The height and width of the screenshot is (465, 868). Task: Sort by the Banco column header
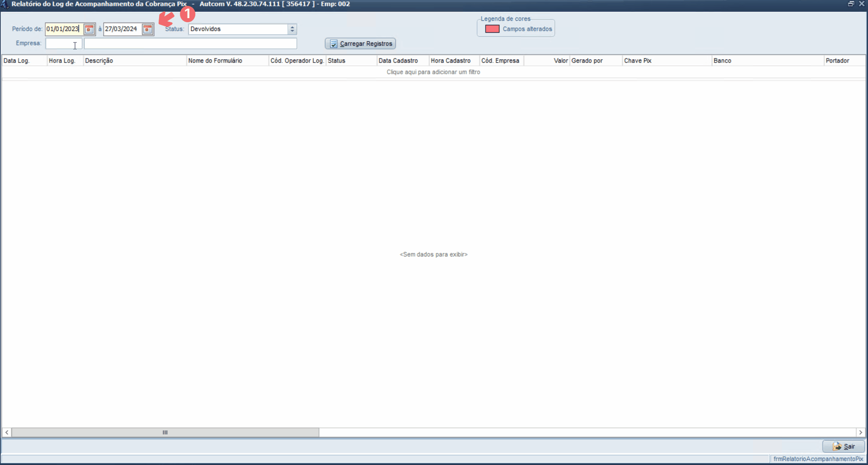[x=768, y=61]
